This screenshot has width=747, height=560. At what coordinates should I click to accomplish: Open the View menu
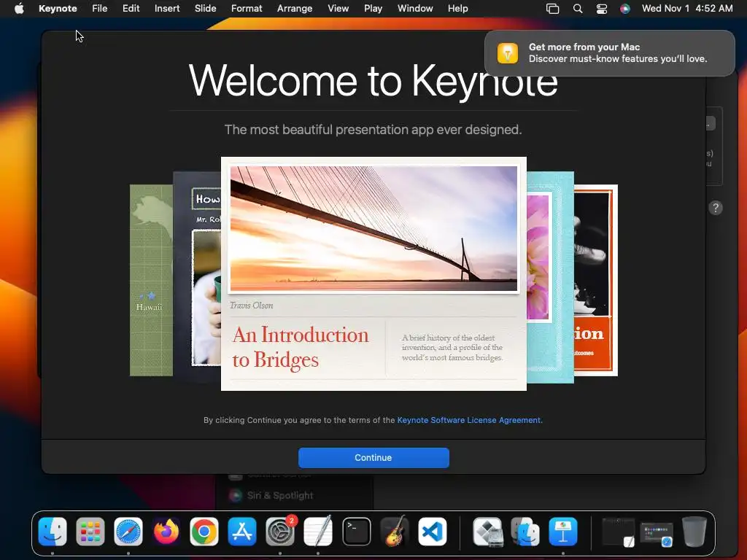point(338,9)
